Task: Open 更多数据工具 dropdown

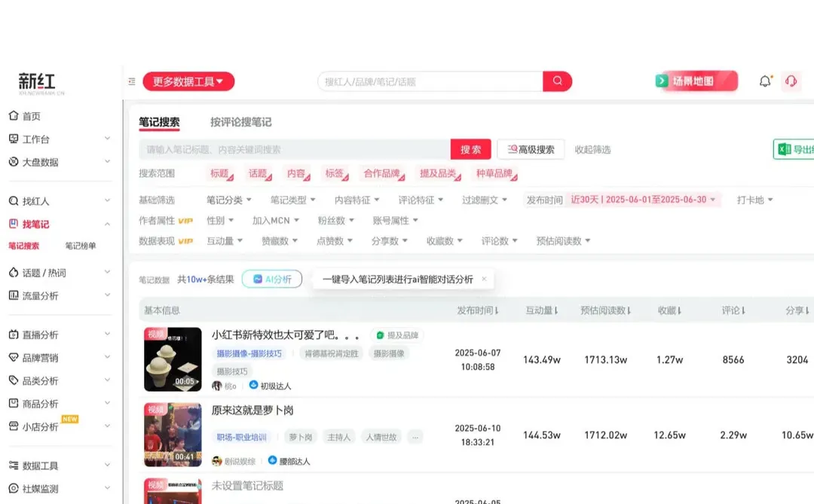Action: point(188,81)
